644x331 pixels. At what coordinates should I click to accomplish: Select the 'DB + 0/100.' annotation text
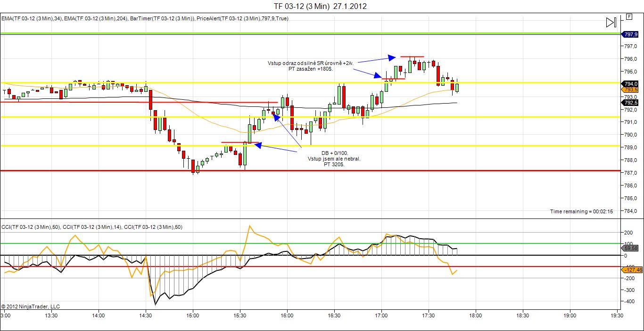335,153
